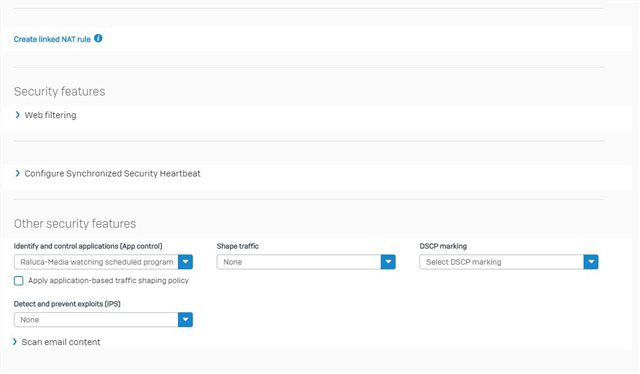This screenshot has height=374, width=640.
Task: Expand Configure Synchronized Security Heartbeat section label
Action: tap(112, 174)
